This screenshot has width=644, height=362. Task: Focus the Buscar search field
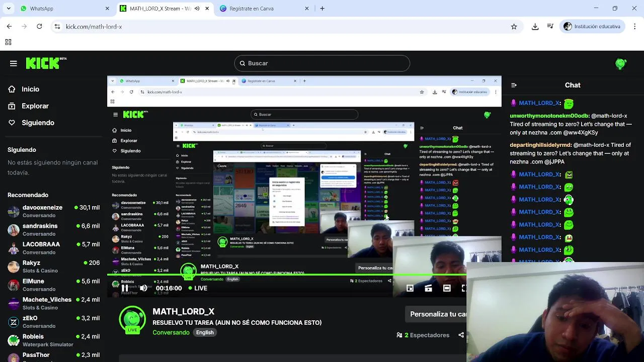pyautogui.click(x=322, y=63)
